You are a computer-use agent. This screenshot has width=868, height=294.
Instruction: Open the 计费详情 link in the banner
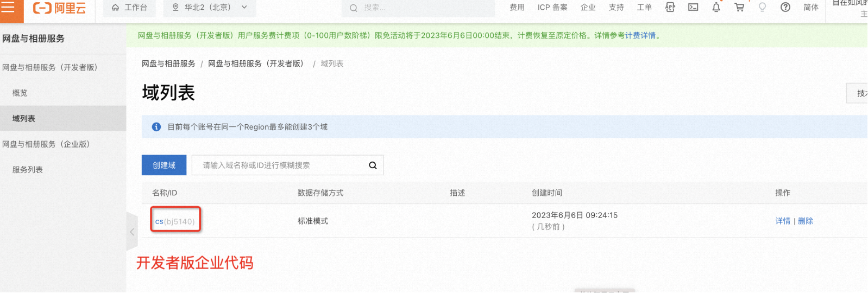pyautogui.click(x=640, y=35)
